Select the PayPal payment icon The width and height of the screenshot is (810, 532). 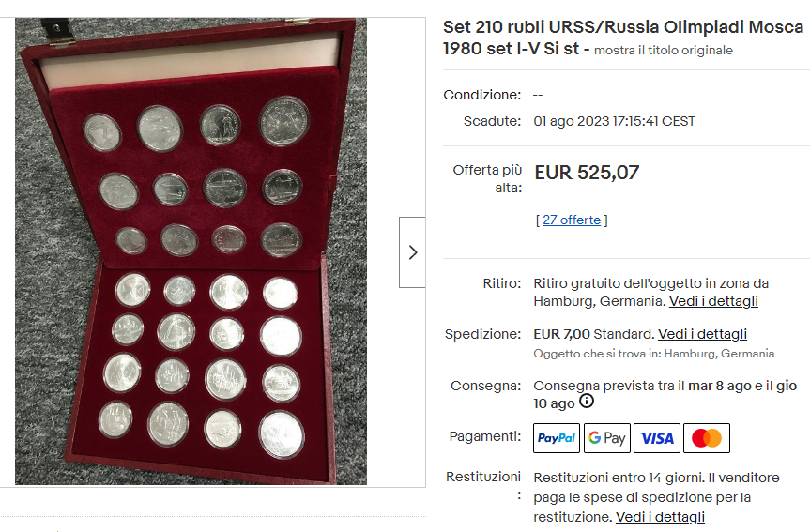coord(557,438)
